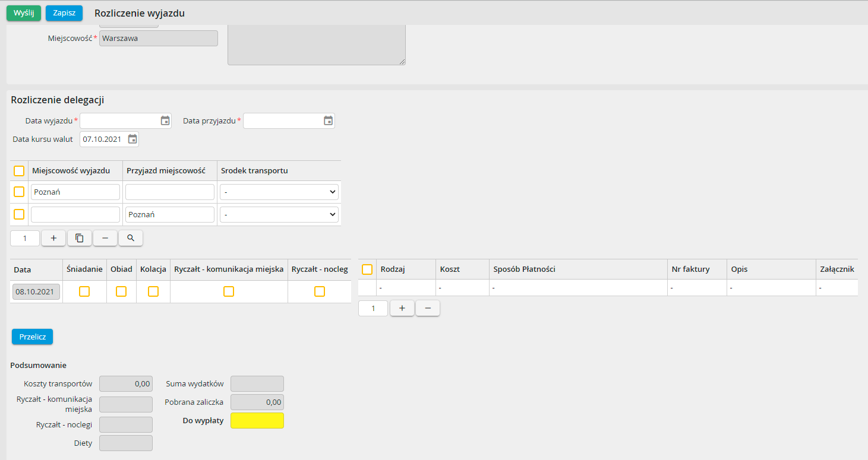This screenshot has width=868, height=460.
Task: Click the large gray textarea at top
Action: pyautogui.click(x=317, y=45)
